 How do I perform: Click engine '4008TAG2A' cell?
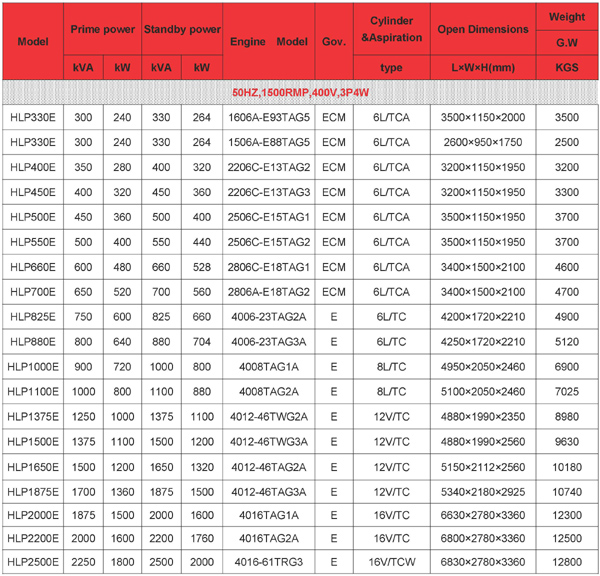[269, 392]
